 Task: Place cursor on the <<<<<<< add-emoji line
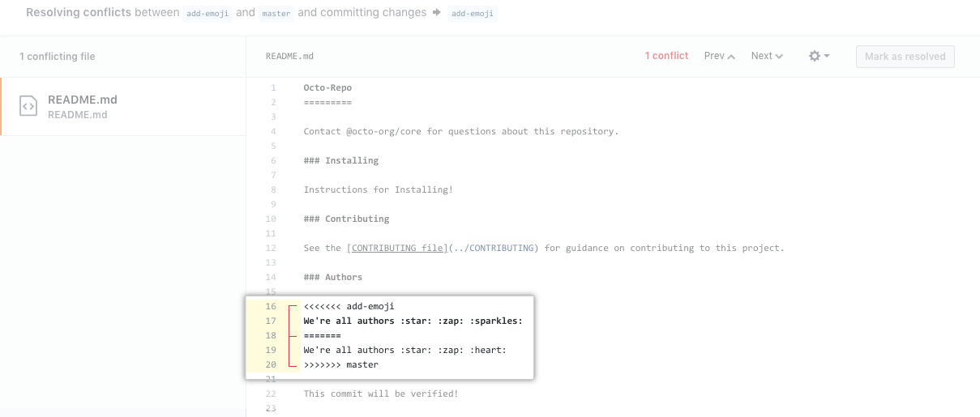[349, 306]
